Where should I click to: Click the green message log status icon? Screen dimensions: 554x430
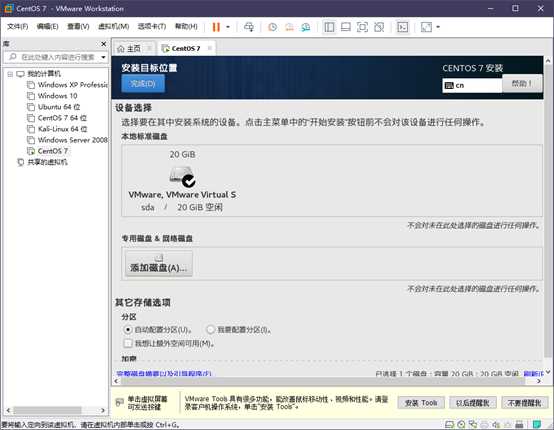click(537, 424)
